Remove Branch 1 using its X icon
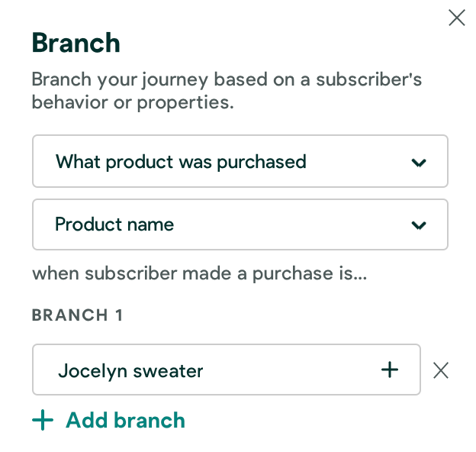The height and width of the screenshot is (452, 476). (x=441, y=371)
